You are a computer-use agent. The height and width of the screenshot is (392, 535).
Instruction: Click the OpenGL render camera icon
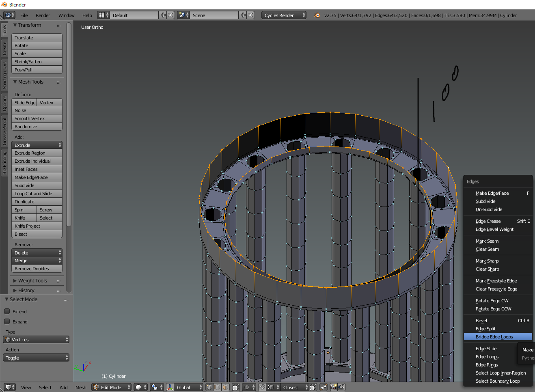333,387
